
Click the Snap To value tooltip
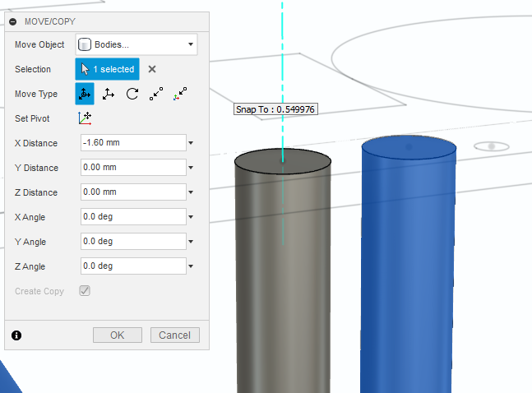coord(275,109)
